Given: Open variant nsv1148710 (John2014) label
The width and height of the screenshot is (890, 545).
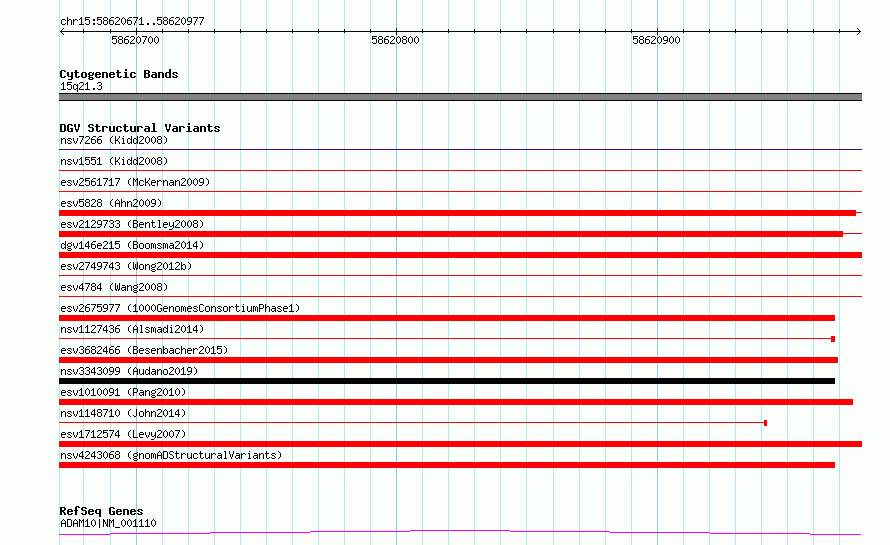Looking at the screenshot, I should pos(123,413).
